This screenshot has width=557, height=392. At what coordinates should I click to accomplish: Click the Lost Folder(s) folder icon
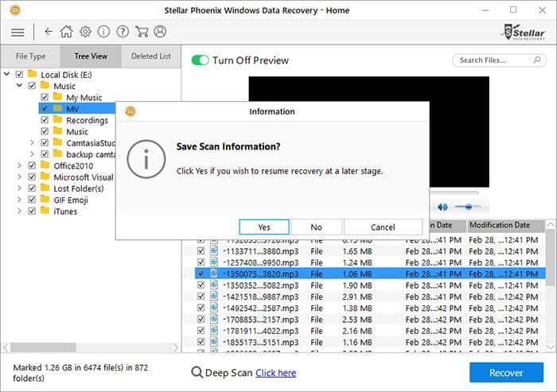point(45,188)
